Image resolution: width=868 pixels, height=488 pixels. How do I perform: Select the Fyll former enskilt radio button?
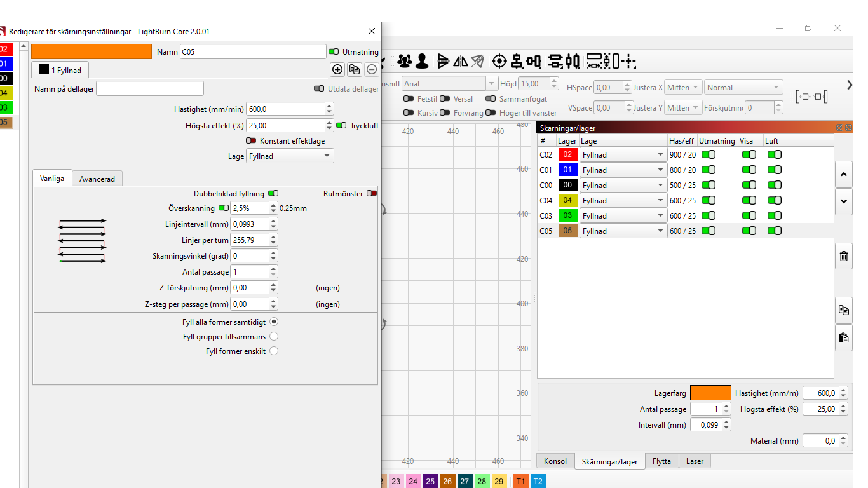click(274, 350)
